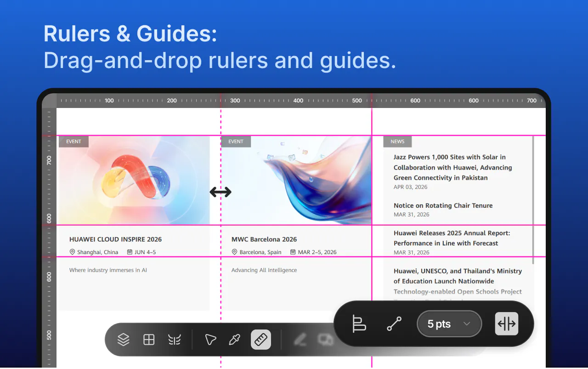Click "Advancing All Intelligence" text
The image size is (588, 369).
click(x=264, y=270)
